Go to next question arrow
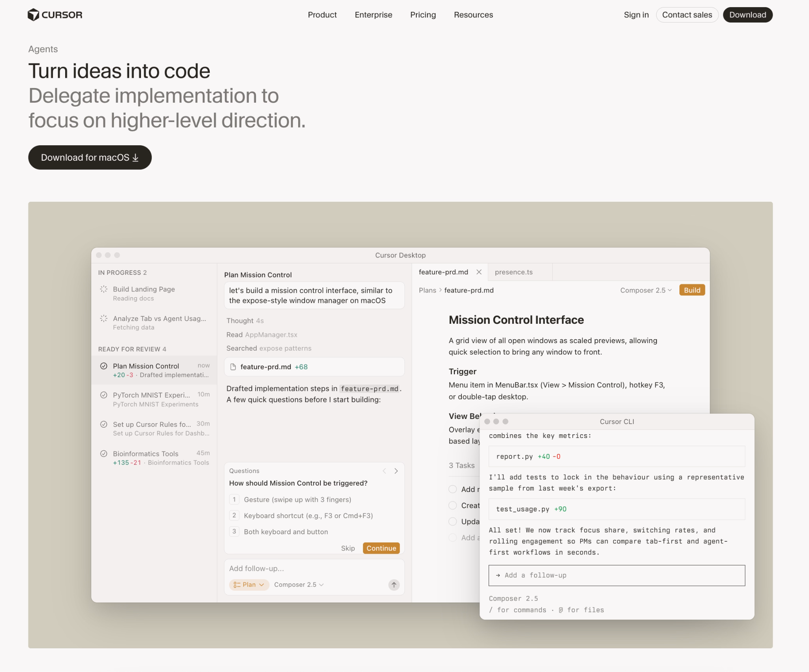The image size is (809, 672). 396,471
